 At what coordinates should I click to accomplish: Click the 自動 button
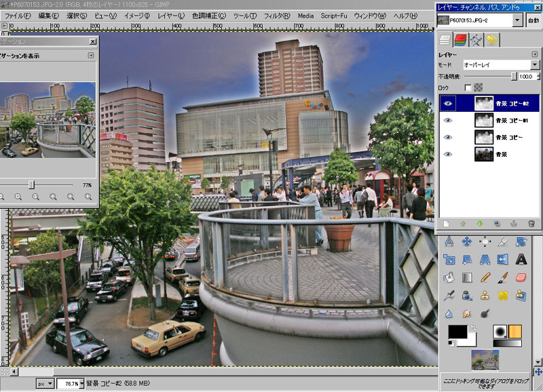pos(533,20)
